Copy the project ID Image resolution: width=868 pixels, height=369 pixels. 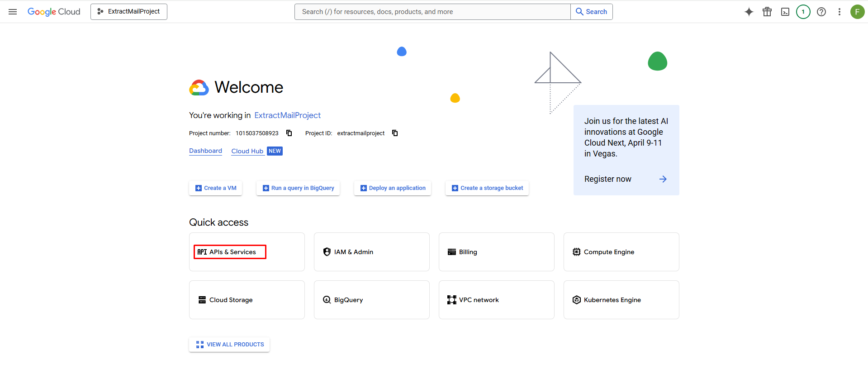(395, 133)
